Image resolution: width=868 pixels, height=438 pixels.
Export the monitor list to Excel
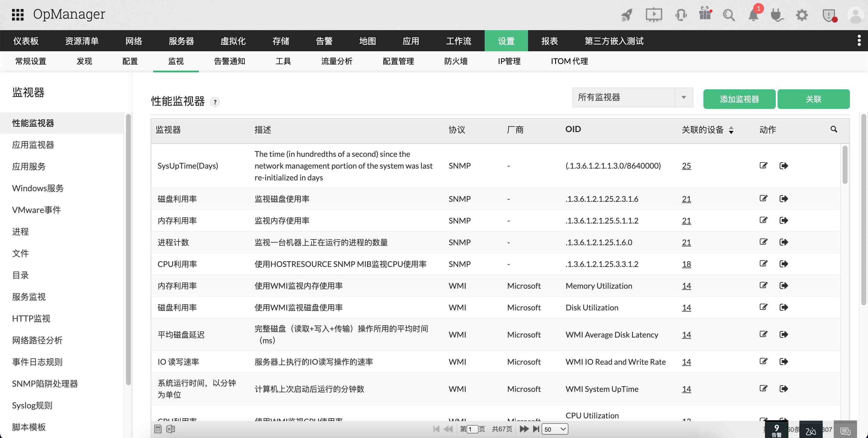pyautogui.click(x=171, y=429)
